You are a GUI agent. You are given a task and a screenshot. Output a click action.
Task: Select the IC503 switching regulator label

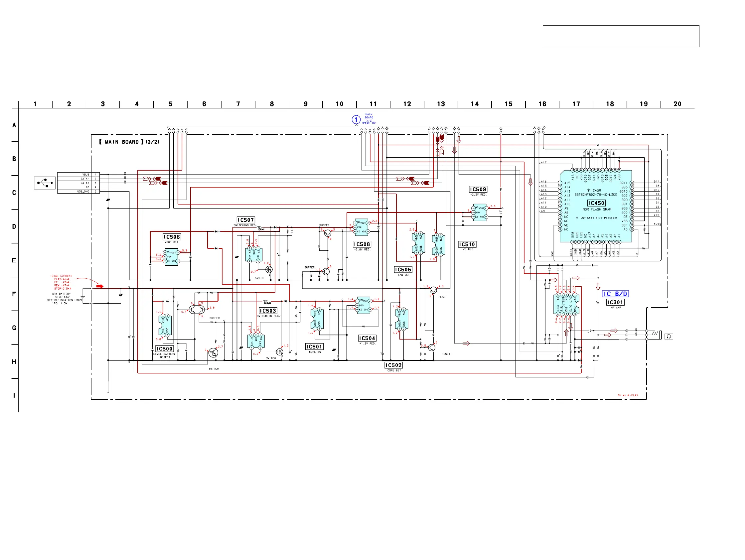click(268, 311)
